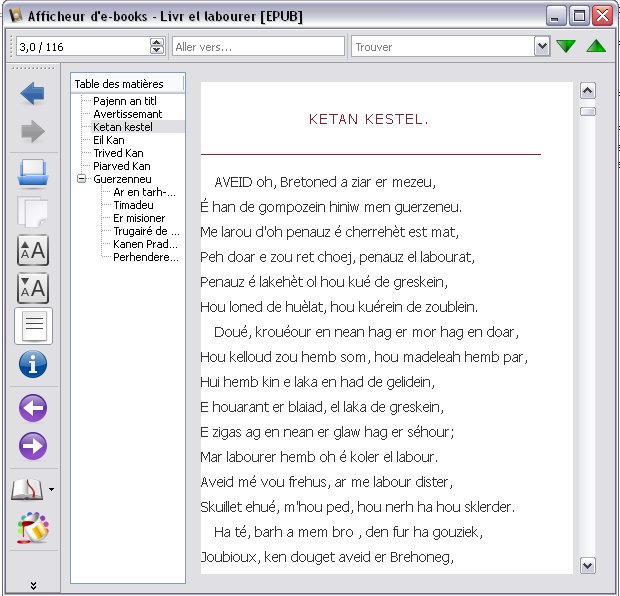The width and height of the screenshot is (620, 596).
Task: Open the ebook file icon
Action: pos(32,173)
